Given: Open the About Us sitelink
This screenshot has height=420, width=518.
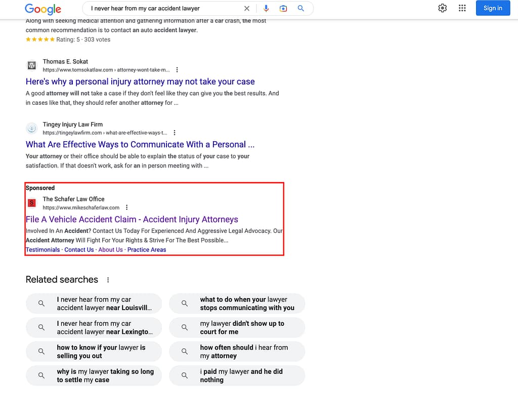Looking at the screenshot, I should (x=110, y=250).
